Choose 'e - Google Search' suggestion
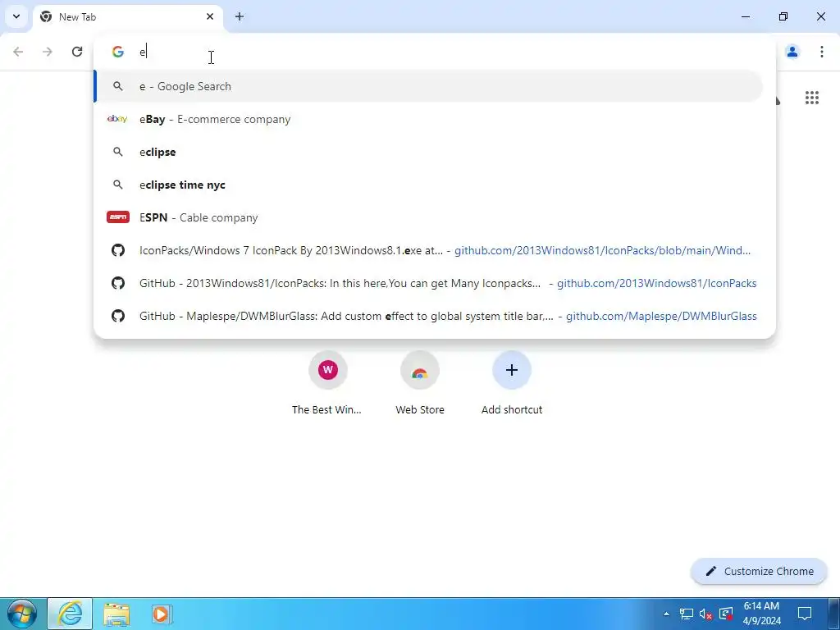 428,86
